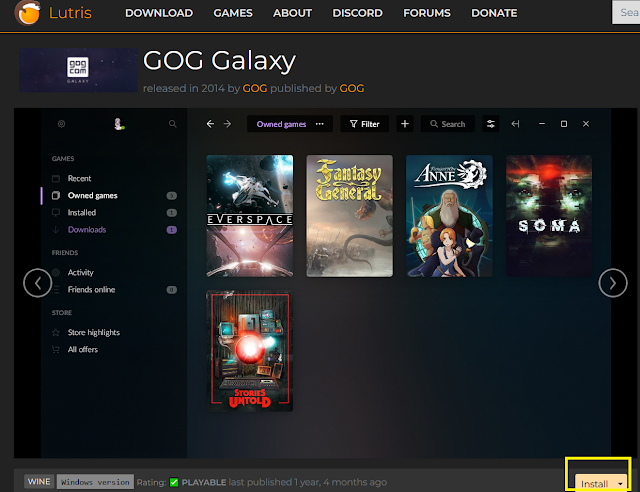The width and height of the screenshot is (640, 492).
Task: Go forward with the right arrow
Action: 227,124
